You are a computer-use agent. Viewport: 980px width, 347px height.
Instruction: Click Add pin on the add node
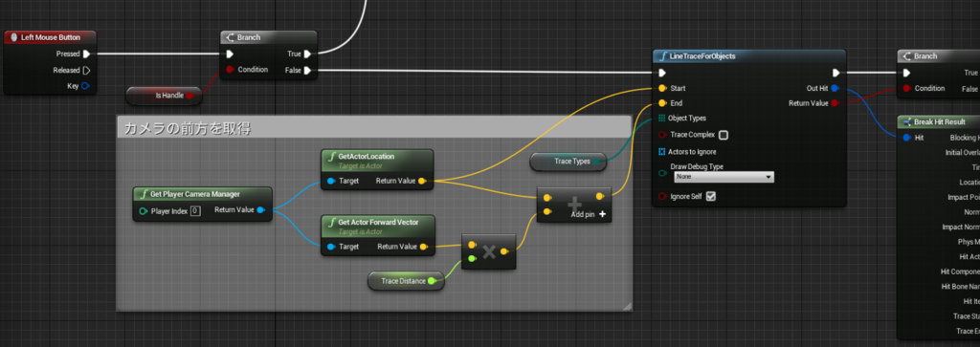589,214
